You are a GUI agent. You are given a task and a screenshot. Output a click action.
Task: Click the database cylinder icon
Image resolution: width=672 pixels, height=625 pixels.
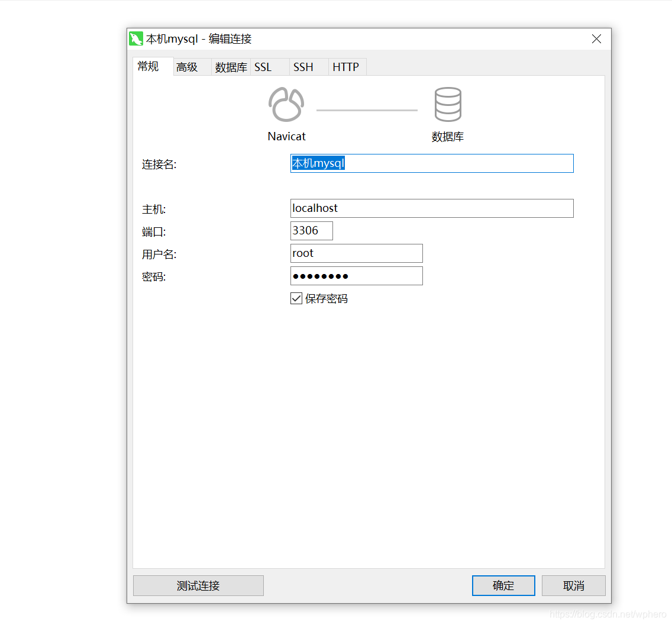coord(448,105)
